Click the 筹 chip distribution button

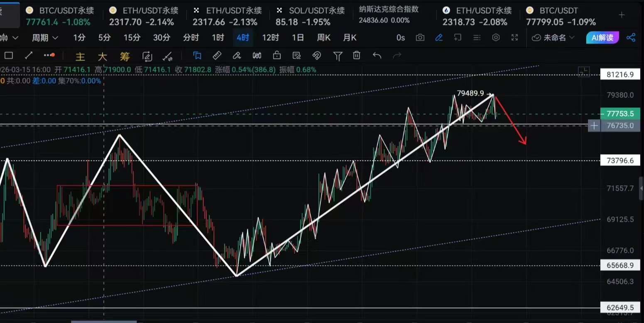tap(125, 56)
